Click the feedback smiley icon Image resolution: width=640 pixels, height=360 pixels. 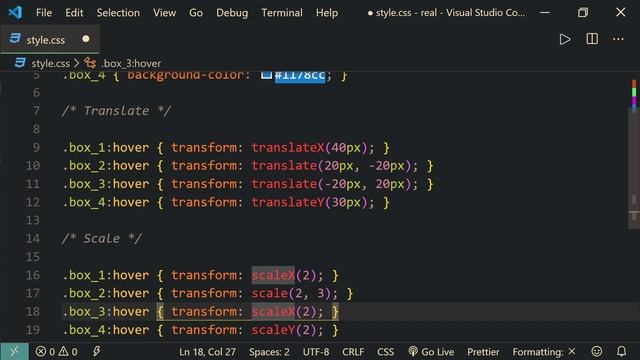(x=597, y=351)
